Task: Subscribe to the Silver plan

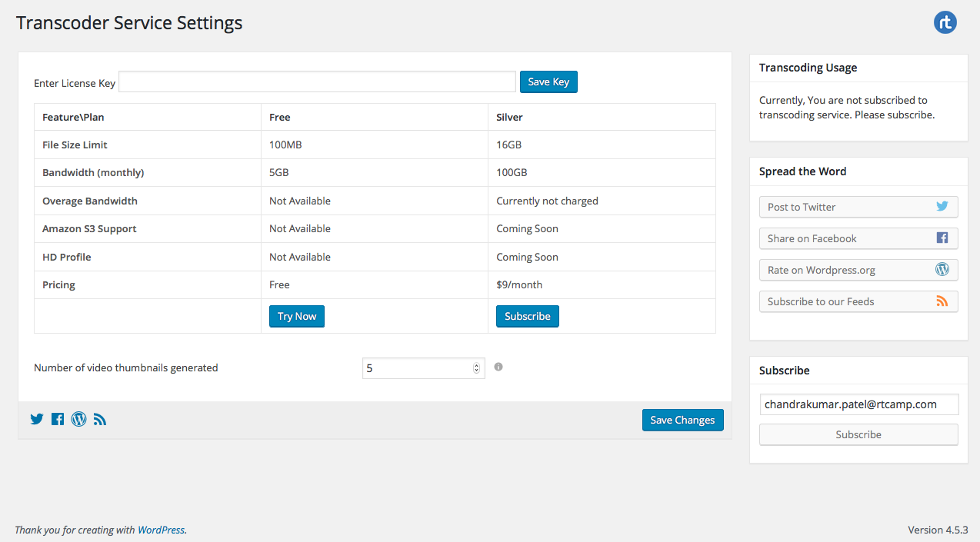Action: [528, 316]
